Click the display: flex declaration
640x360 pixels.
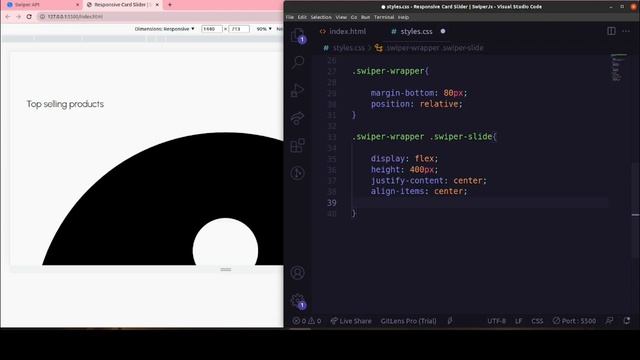(404, 158)
